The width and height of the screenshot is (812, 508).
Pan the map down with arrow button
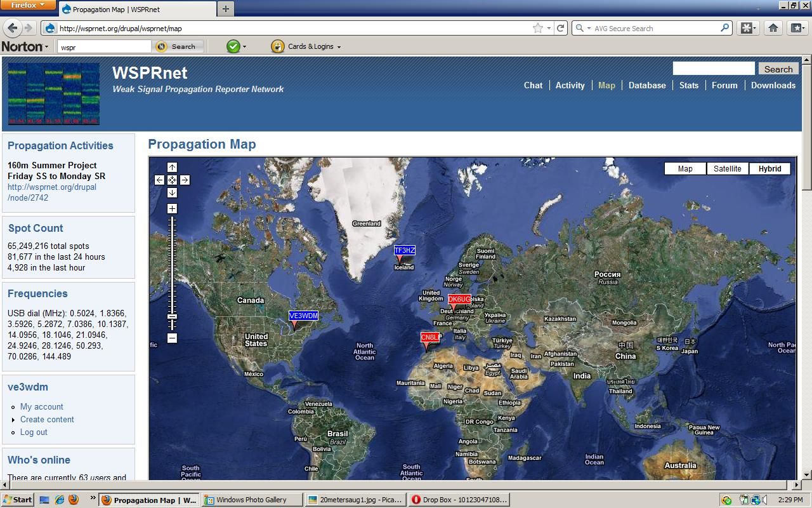(x=172, y=192)
